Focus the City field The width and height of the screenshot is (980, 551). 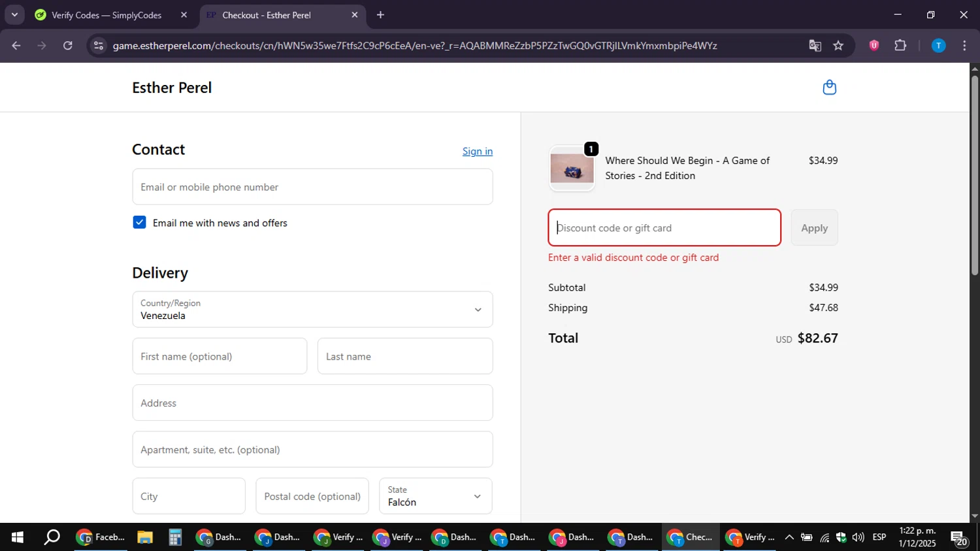[x=189, y=496]
